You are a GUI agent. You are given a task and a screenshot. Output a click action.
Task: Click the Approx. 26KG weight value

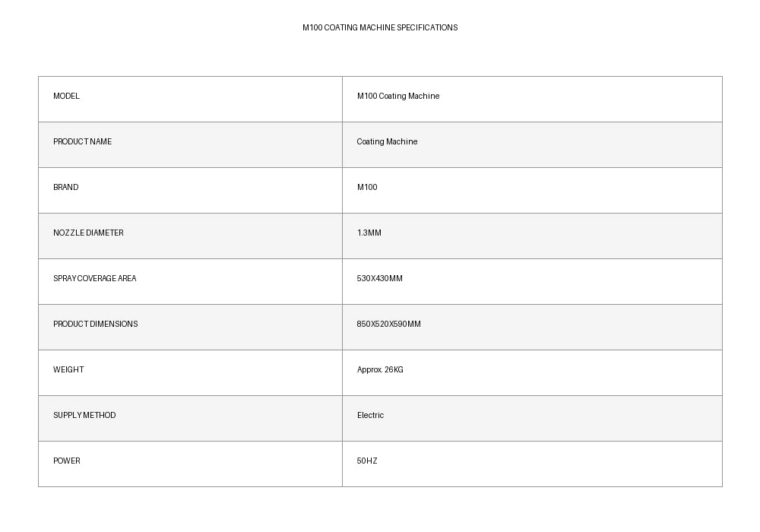pos(380,369)
